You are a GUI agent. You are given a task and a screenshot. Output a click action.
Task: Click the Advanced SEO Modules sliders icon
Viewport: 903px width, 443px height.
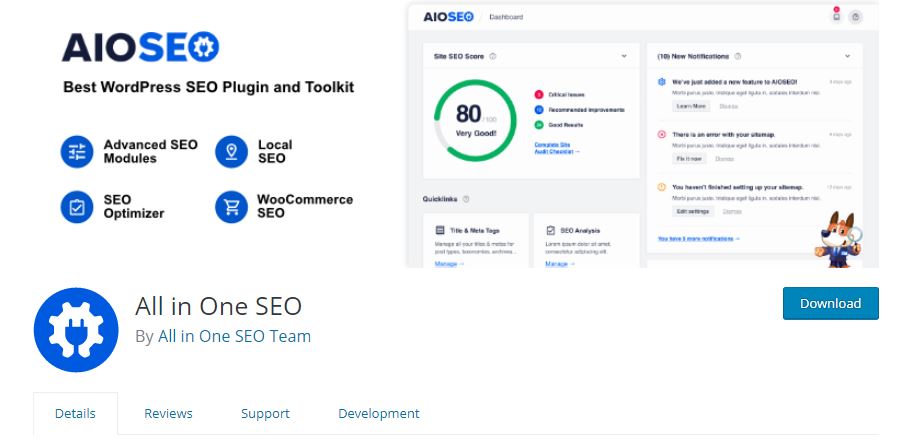77,152
